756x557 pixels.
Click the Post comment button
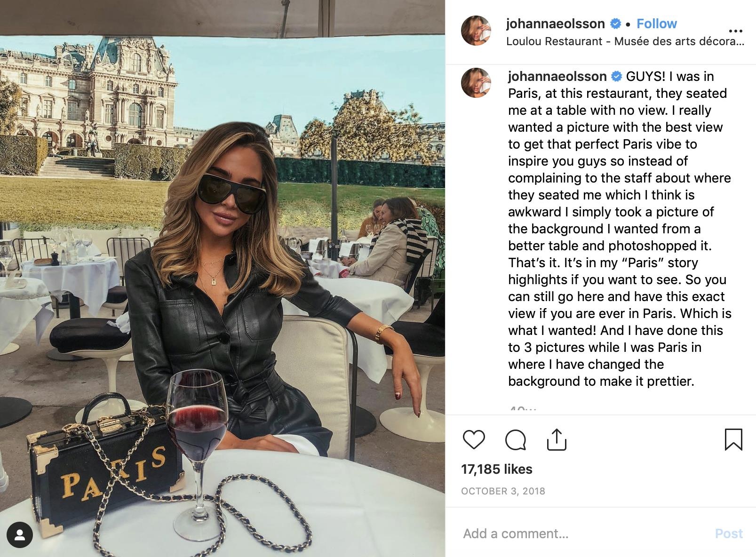click(x=729, y=533)
